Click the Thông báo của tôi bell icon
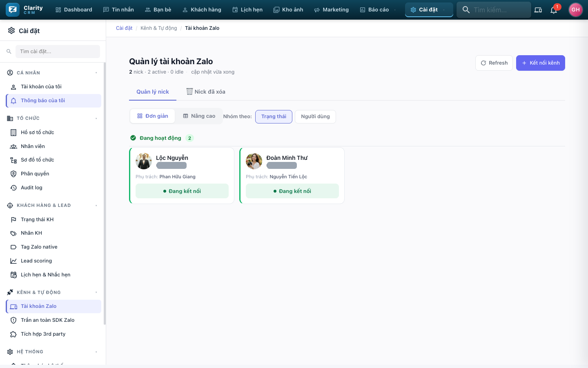Viewport: 588px width, 368px height. point(13,101)
